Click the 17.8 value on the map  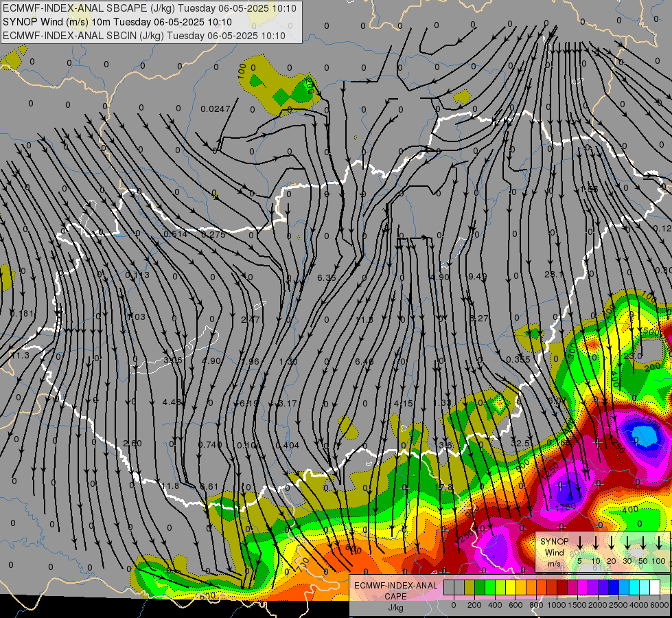coord(443,488)
